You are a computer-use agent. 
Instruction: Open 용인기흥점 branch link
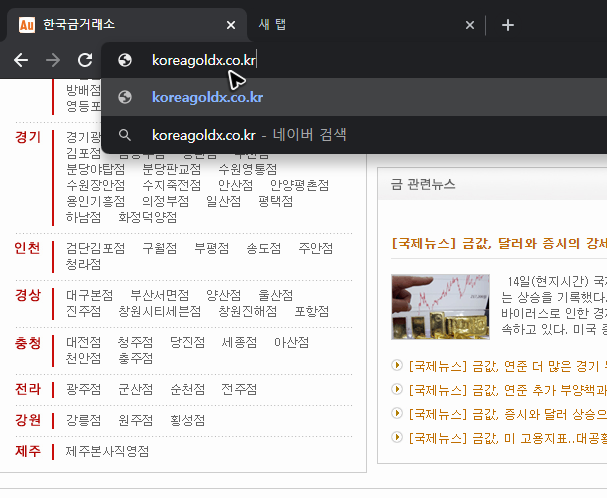(x=96, y=201)
